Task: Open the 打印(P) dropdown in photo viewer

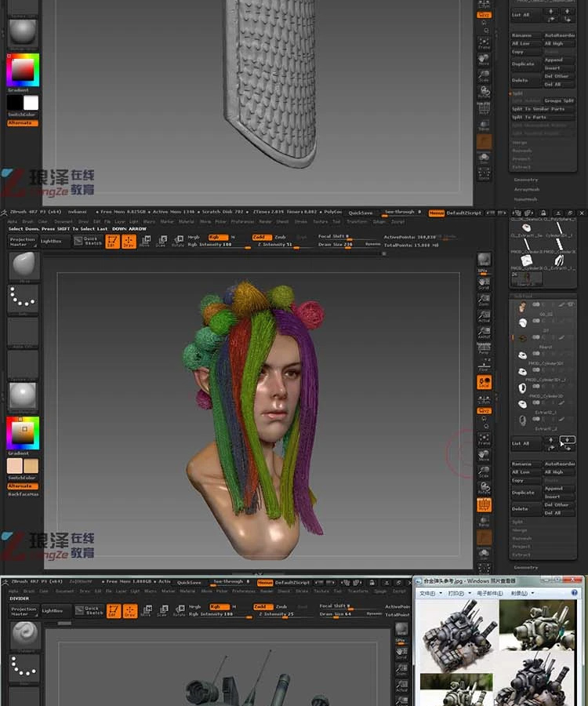Action: click(x=459, y=594)
